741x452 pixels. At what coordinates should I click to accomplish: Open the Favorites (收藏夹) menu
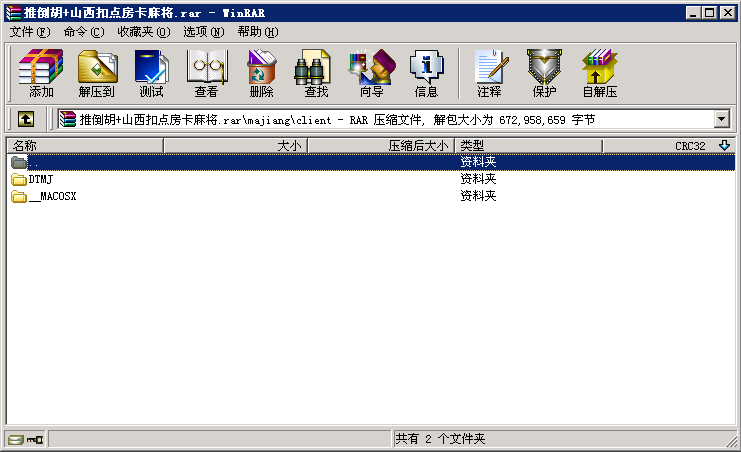143,32
